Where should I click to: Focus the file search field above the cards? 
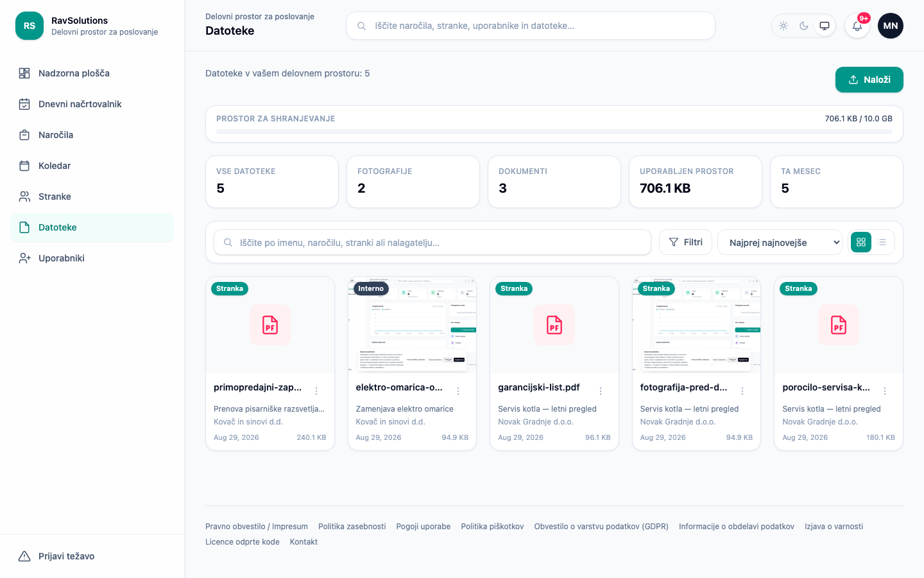click(x=432, y=242)
